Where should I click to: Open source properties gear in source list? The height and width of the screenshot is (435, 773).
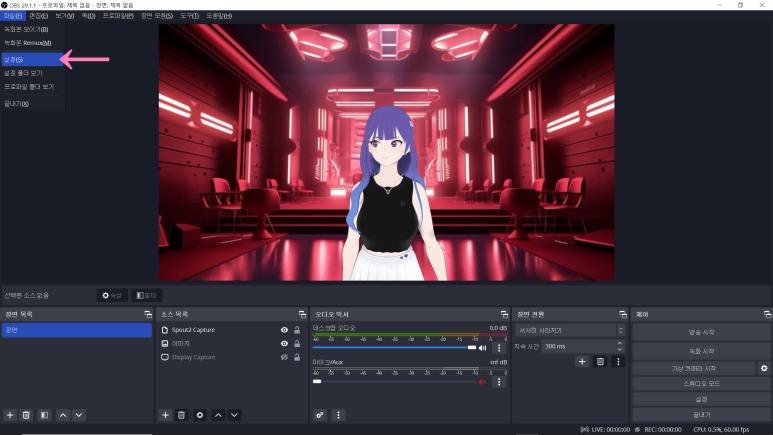click(200, 415)
